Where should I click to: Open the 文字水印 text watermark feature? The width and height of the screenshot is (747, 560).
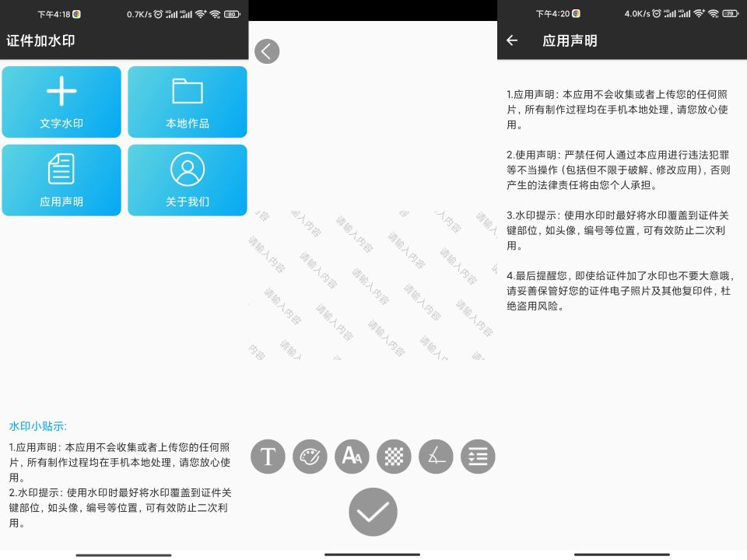(61, 102)
